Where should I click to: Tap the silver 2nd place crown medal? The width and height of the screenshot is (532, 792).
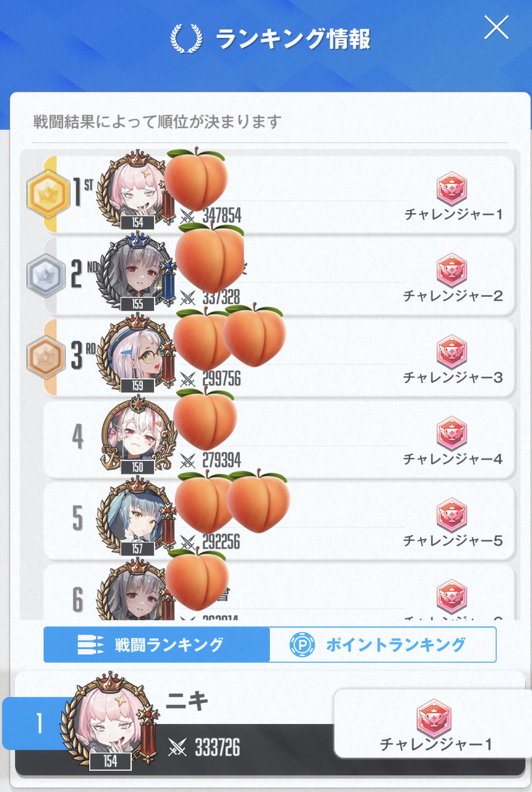click(46, 276)
